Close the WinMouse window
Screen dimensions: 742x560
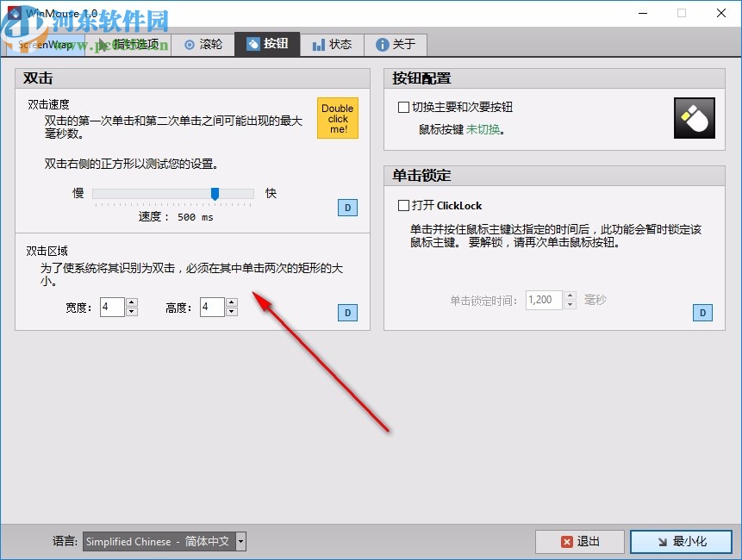tap(721, 13)
